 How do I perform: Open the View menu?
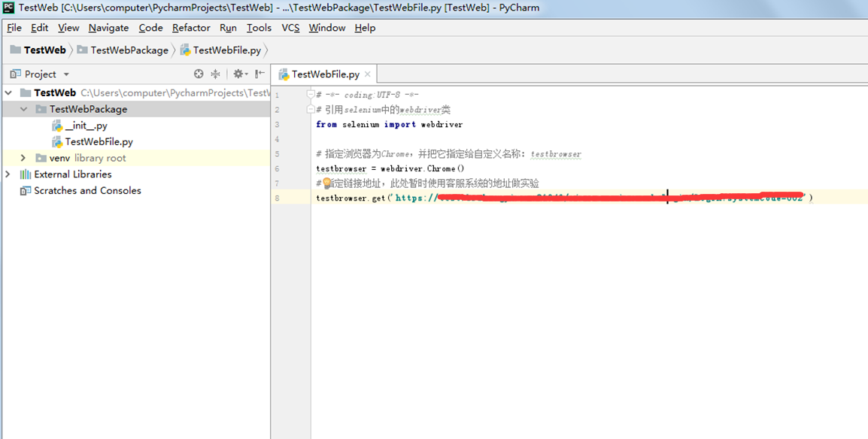[x=68, y=28]
